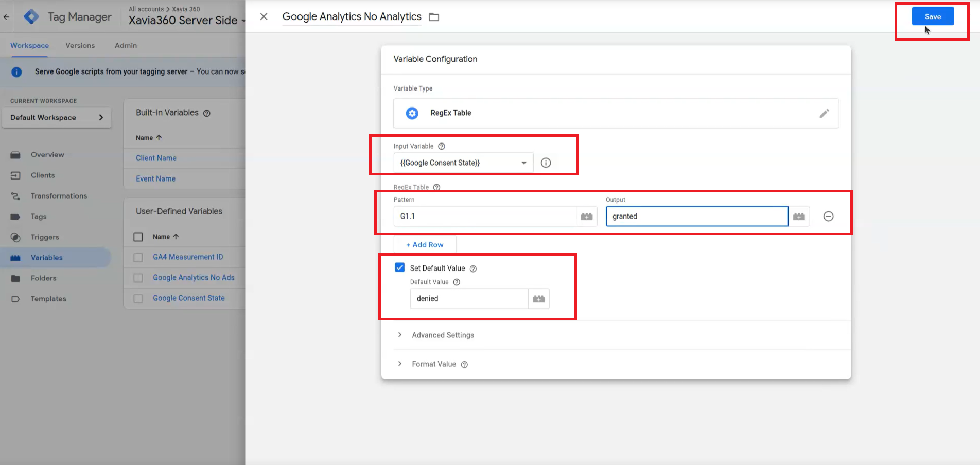Open Folders in the sidebar

point(43,278)
